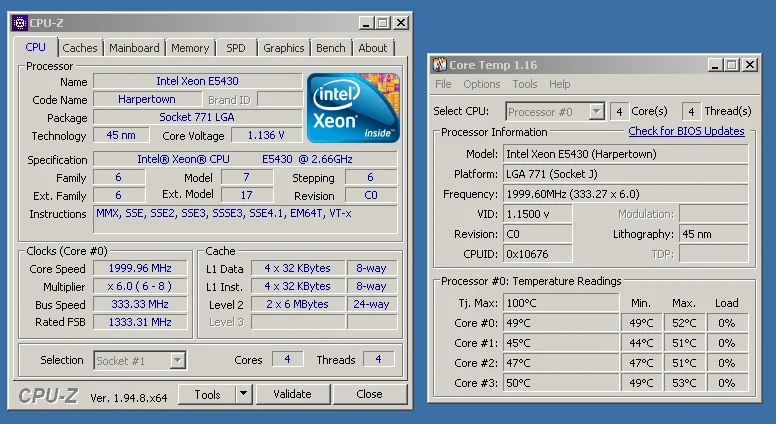This screenshot has height=424, width=776.
Task: Maximize the CPU-Z window
Action: tap(383, 23)
